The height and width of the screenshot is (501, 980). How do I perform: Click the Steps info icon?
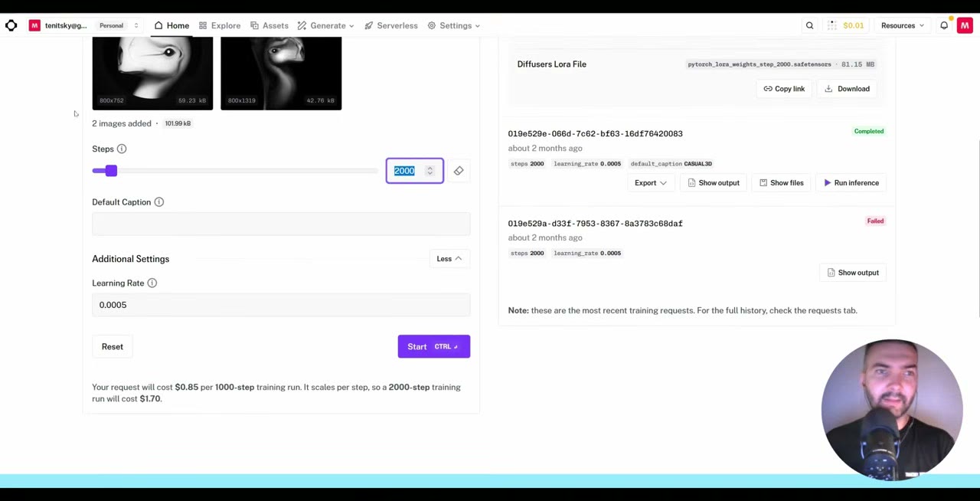122,149
